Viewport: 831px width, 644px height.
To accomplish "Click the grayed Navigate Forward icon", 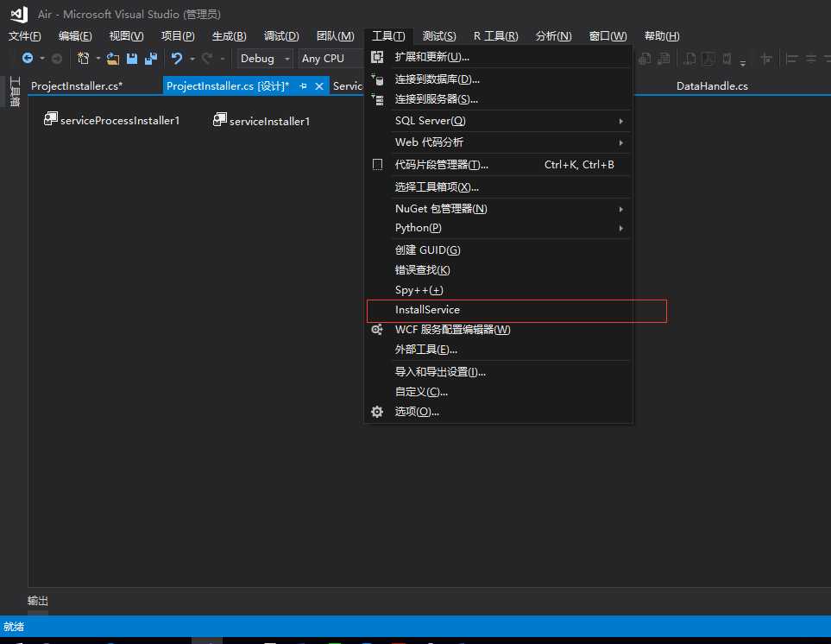I will coord(57,59).
